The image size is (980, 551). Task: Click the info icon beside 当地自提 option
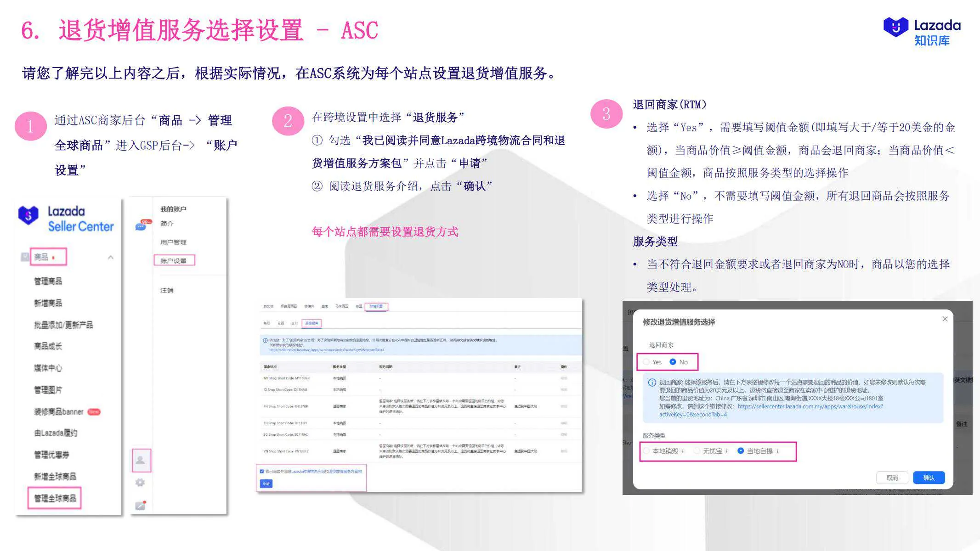point(777,451)
